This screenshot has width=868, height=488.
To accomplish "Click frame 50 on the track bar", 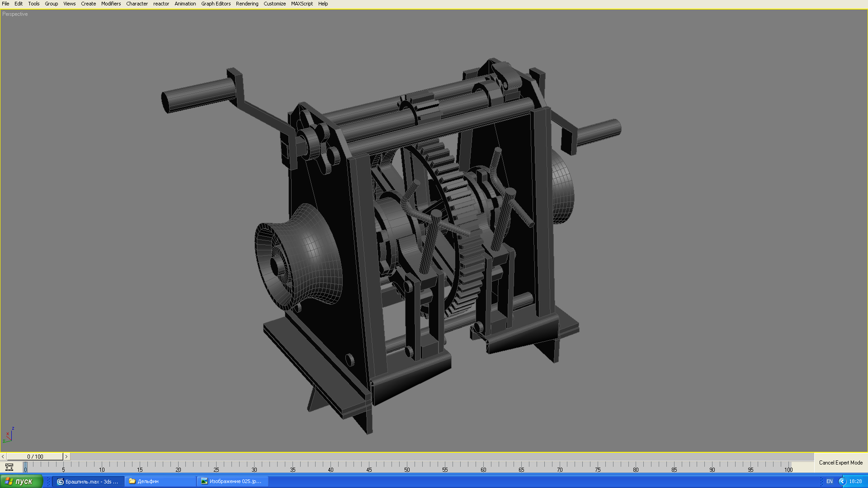I will 407,469.
